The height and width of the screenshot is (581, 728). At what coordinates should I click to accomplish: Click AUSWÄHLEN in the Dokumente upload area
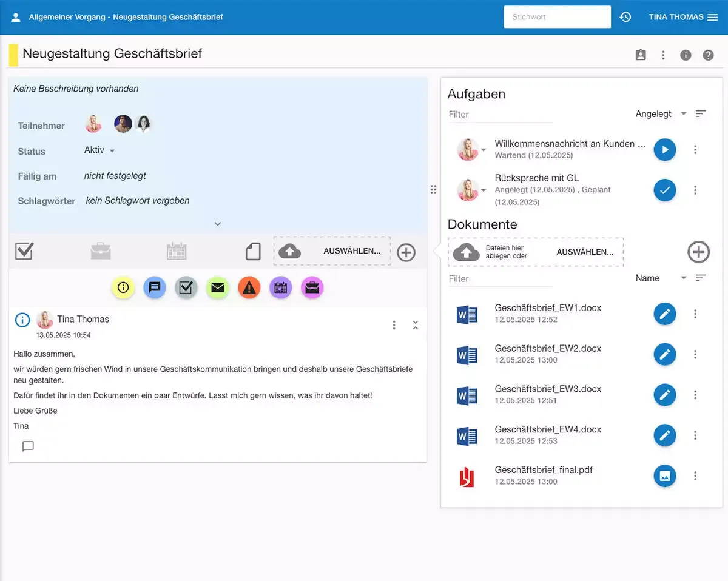pyautogui.click(x=585, y=252)
